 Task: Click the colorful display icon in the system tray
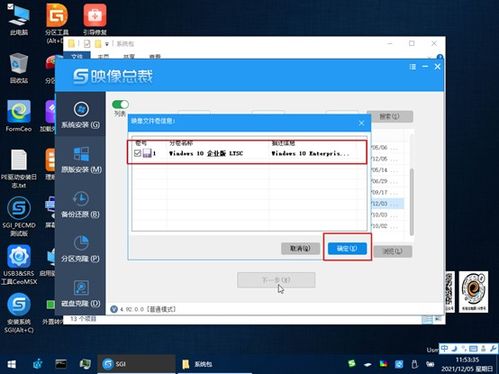383,364
